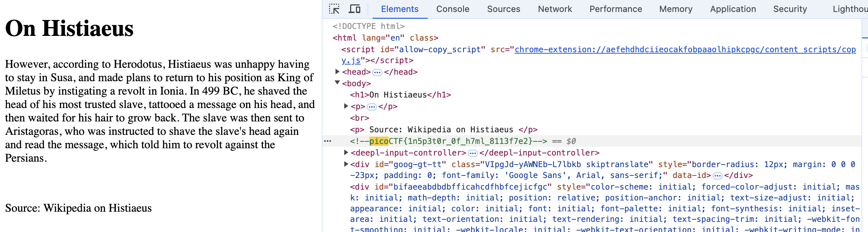This screenshot has width=868, height=232.
Task: Show the Security tab
Action: tap(790, 9)
